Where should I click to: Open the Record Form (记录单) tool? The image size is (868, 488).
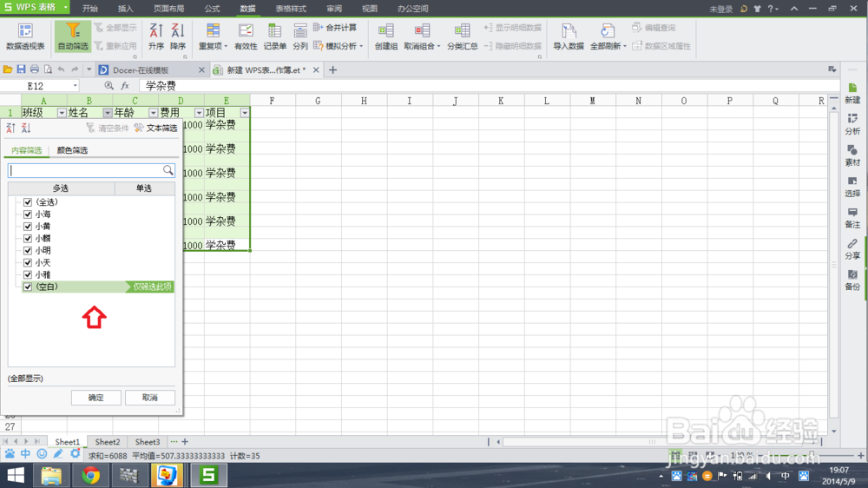274,36
